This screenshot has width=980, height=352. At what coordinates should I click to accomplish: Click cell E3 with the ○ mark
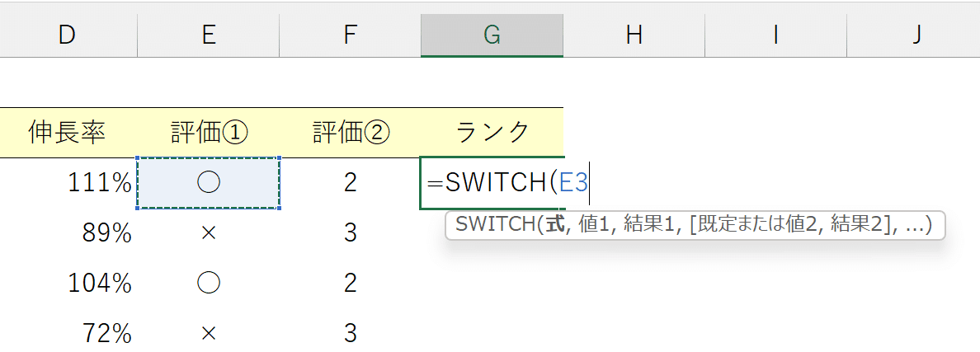pyautogui.click(x=209, y=183)
